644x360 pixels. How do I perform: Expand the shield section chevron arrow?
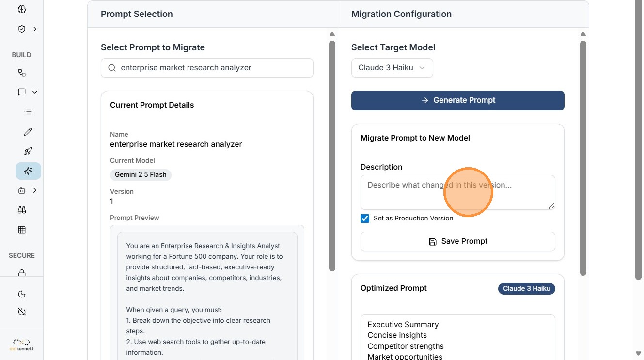34,29
